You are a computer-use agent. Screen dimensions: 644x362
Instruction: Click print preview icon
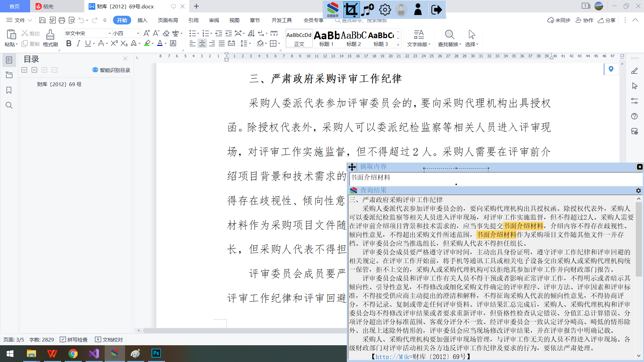click(x=71, y=20)
